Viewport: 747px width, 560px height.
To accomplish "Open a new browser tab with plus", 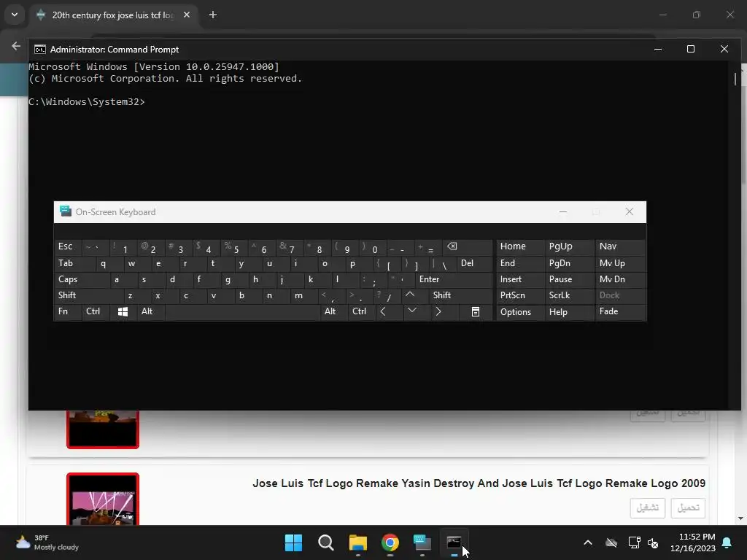I will (x=213, y=15).
